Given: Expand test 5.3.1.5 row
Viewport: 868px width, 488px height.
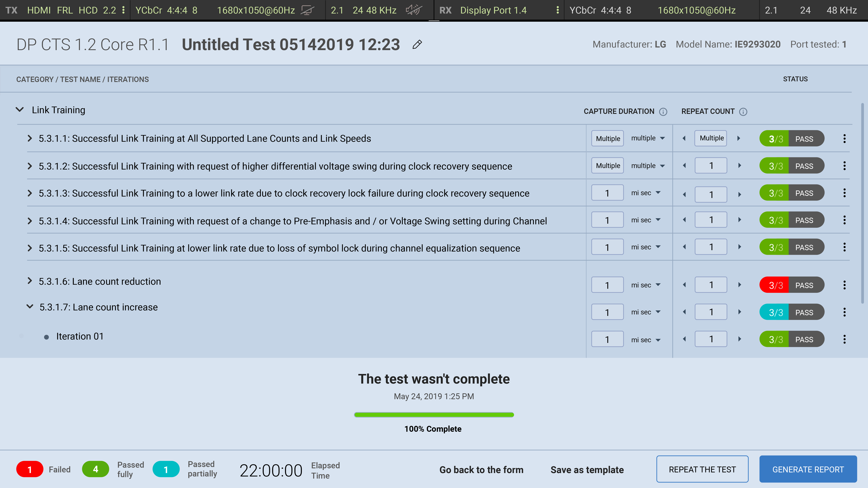Looking at the screenshot, I should (30, 248).
